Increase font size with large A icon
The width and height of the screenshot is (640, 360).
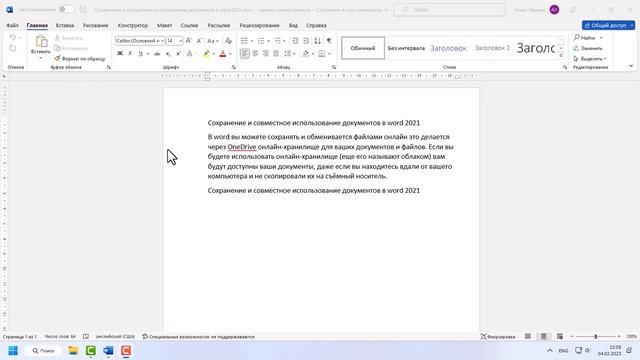click(189, 41)
